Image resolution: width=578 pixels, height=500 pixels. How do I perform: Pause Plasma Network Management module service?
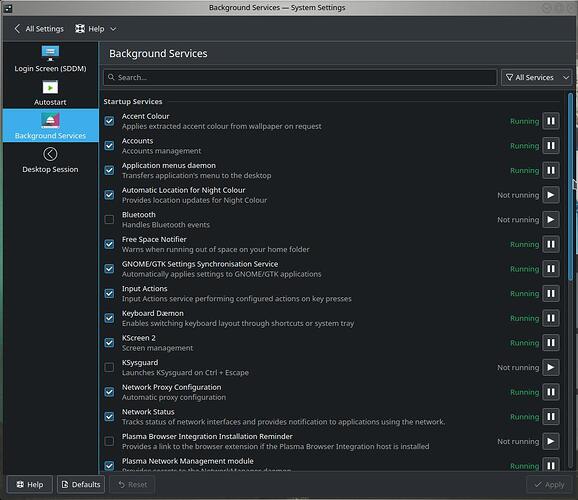[551, 465]
